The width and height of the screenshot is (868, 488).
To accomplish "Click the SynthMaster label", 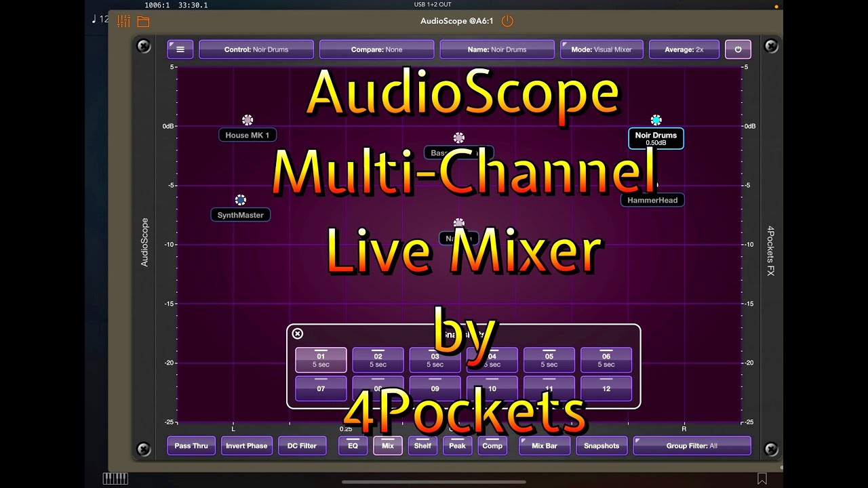I will [x=240, y=215].
